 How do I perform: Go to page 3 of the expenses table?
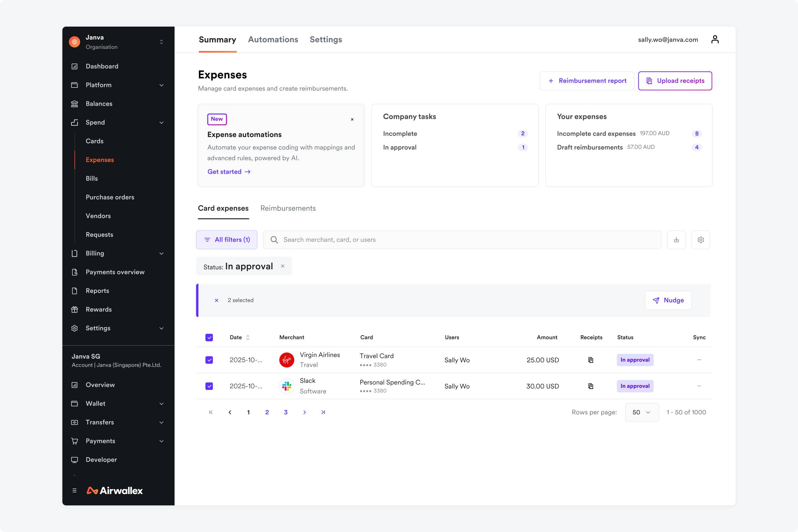click(285, 412)
